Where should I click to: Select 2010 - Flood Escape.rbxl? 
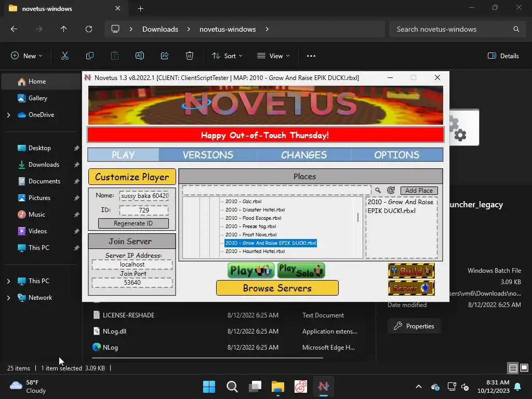(253, 218)
